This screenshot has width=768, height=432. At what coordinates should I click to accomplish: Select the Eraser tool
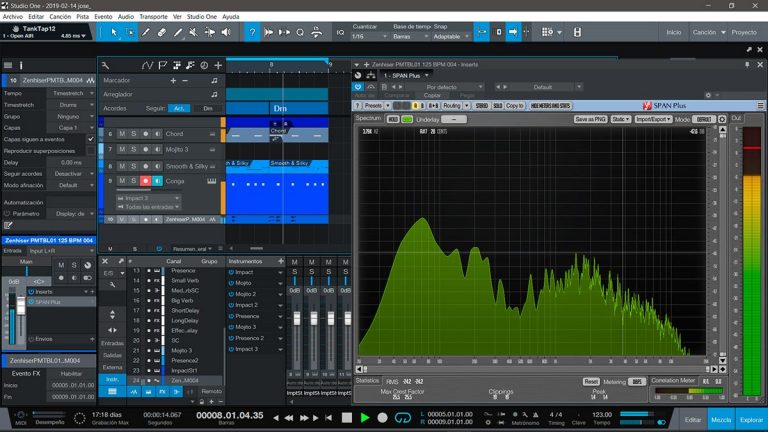point(162,32)
